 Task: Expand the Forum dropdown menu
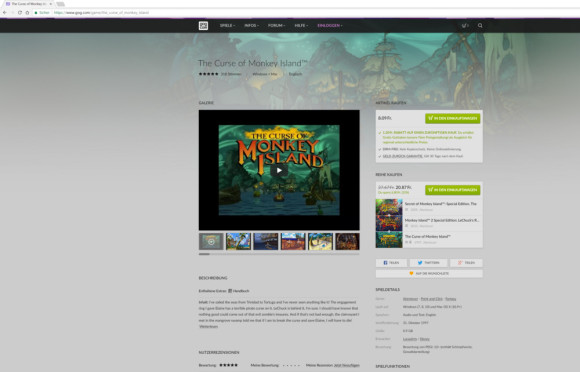(276, 26)
